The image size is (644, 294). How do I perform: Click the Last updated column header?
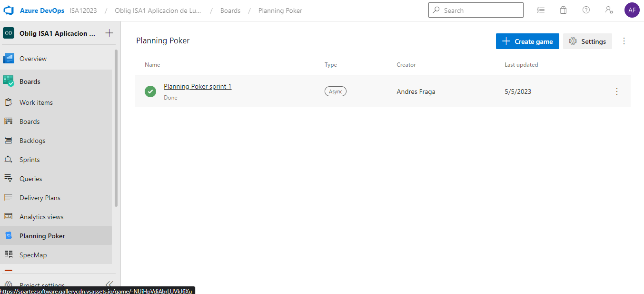tap(521, 65)
